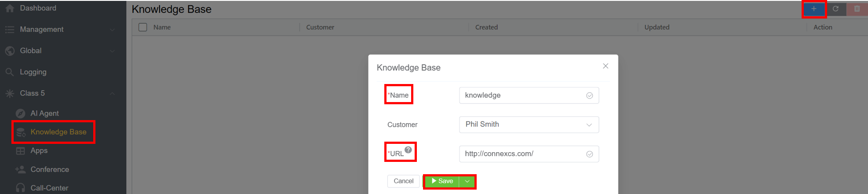This screenshot has width=868, height=194.
Task: Click the Call-Center headset icon
Action: [x=20, y=188]
